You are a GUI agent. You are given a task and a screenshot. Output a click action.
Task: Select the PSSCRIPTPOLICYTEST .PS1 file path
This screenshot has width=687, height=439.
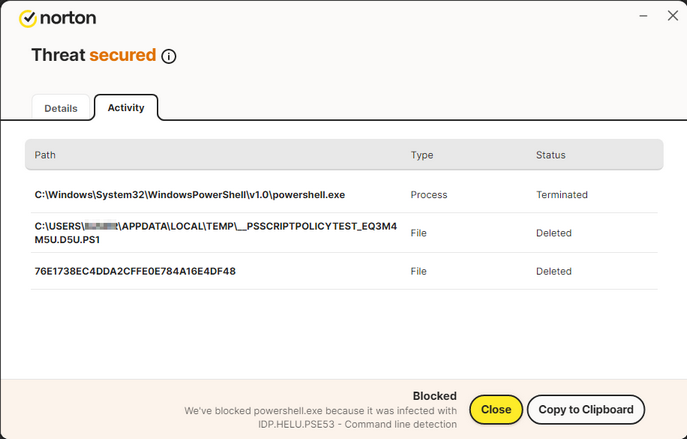point(215,233)
